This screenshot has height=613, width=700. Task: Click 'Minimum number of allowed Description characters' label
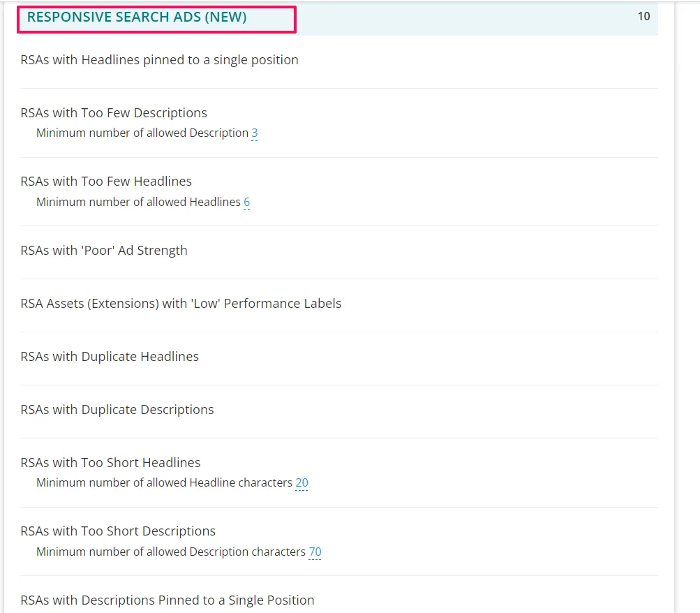[171, 552]
